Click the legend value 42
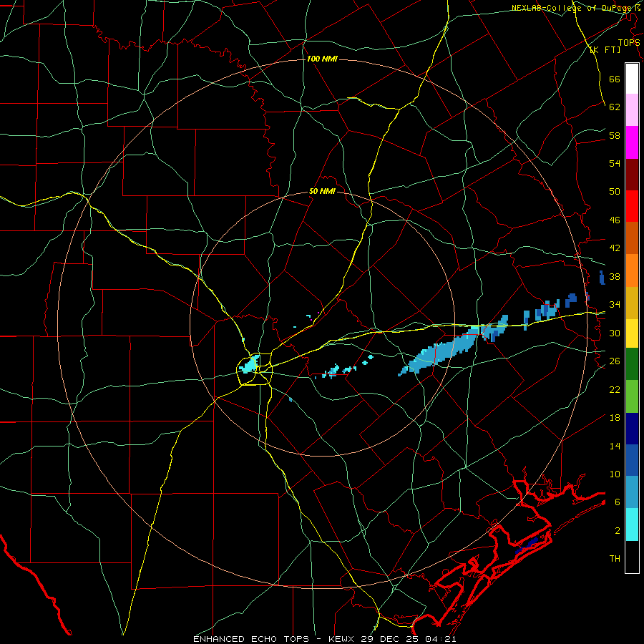The height and width of the screenshot is (644, 644). (x=615, y=248)
